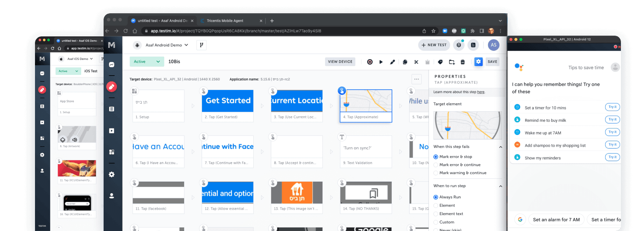Click the copy steps icon
Viewport: 644px width, 231px height.
405,62
